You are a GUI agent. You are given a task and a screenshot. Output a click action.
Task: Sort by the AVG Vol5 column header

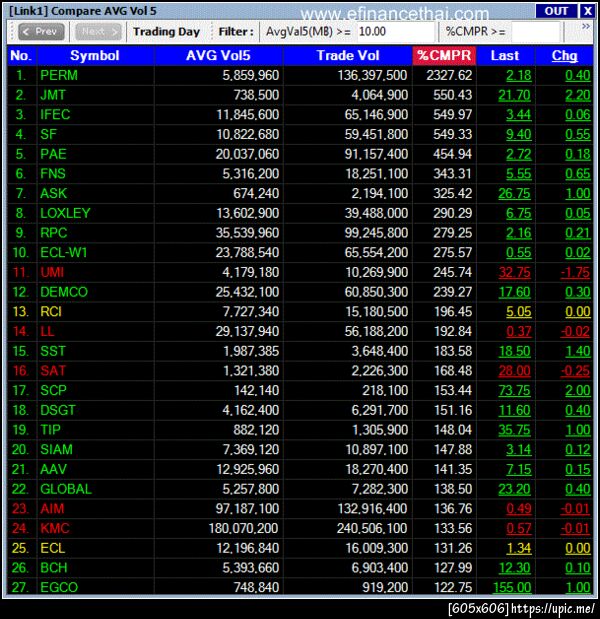pos(218,56)
